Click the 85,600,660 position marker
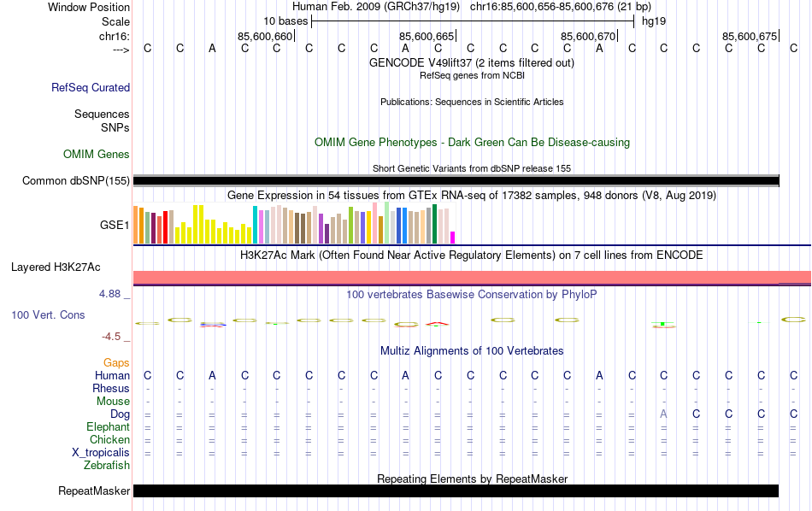The height and width of the screenshot is (511, 812). (265, 36)
